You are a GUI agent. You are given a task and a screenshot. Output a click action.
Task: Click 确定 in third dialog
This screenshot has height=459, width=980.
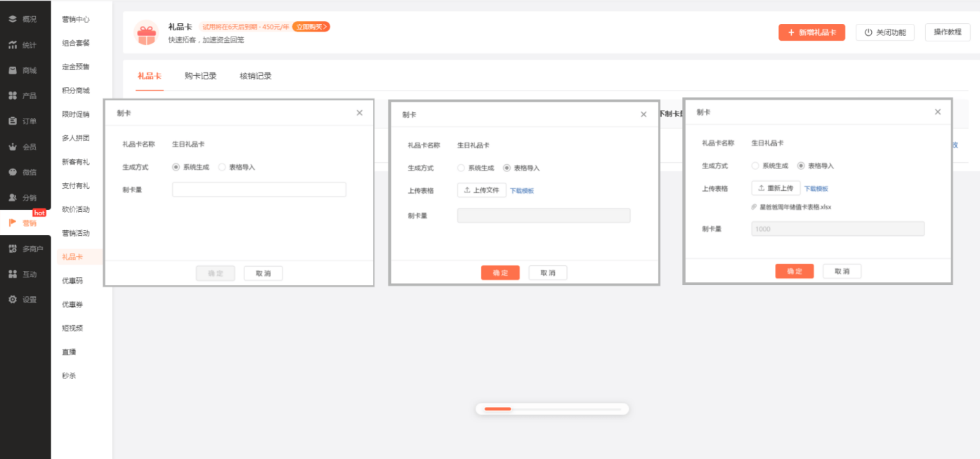click(x=795, y=272)
